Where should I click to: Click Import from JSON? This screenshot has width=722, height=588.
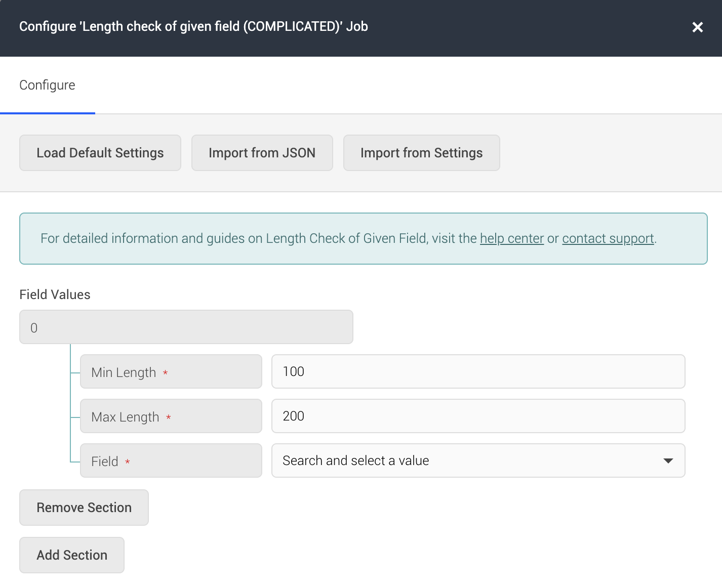(x=262, y=153)
